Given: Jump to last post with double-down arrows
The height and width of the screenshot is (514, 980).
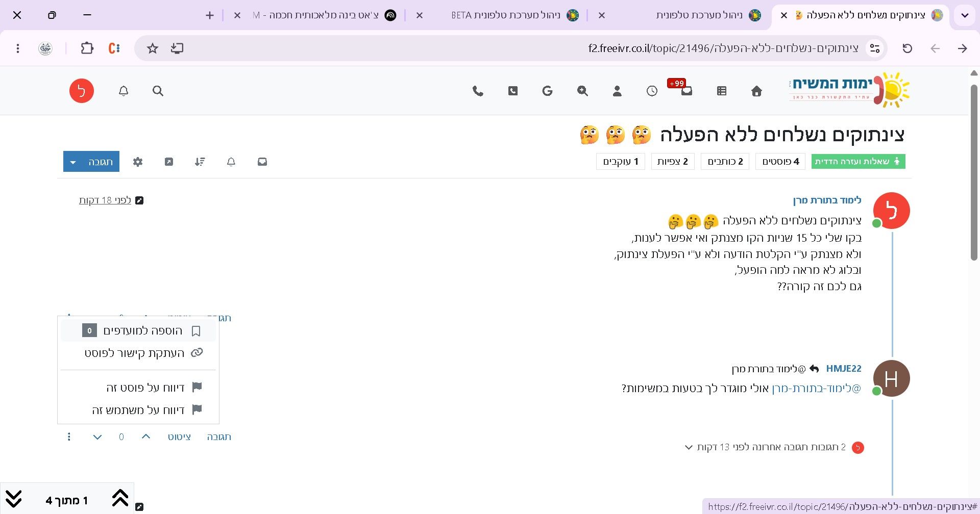Looking at the screenshot, I should click(14, 498).
